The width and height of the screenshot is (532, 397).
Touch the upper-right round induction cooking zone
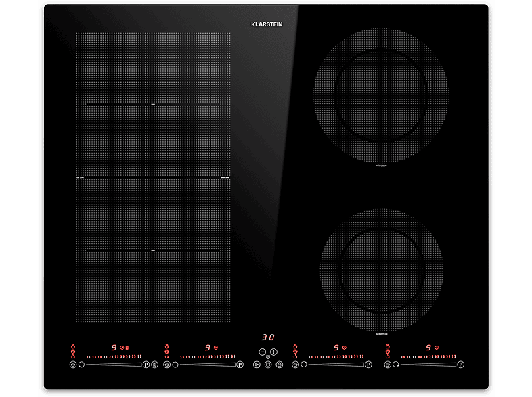pos(380,95)
